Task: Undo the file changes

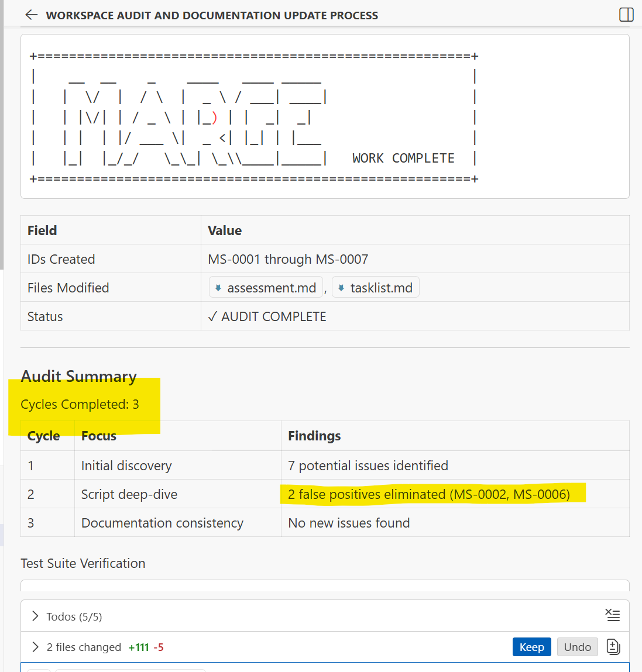Action: [x=577, y=647]
